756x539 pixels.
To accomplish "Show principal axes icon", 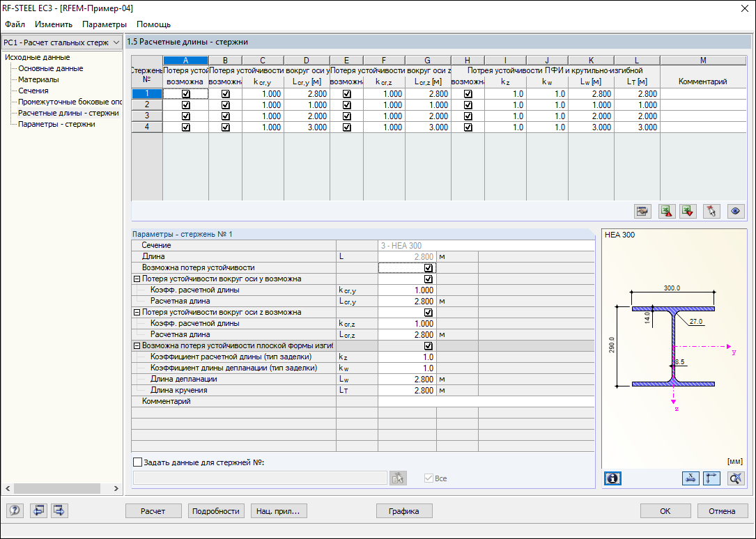I will [x=712, y=478].
